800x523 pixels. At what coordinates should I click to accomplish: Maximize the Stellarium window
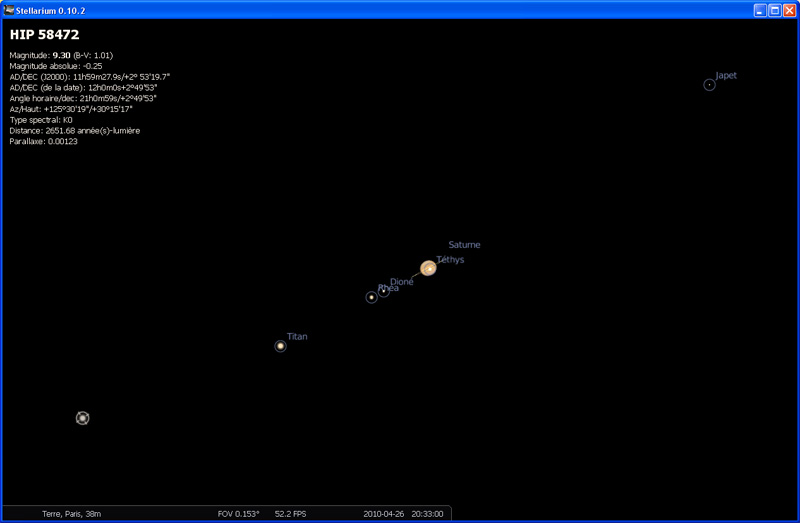pos(774,10)
